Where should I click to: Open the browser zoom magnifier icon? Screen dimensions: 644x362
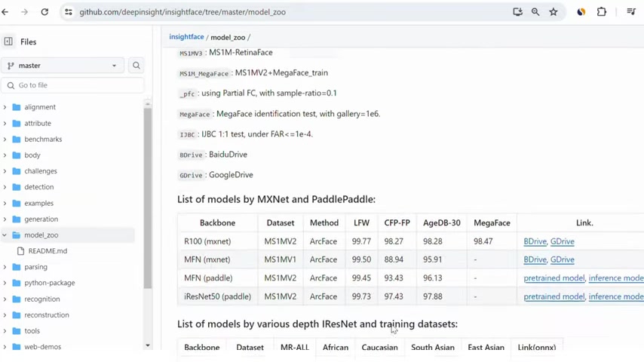tap(535, 12)
